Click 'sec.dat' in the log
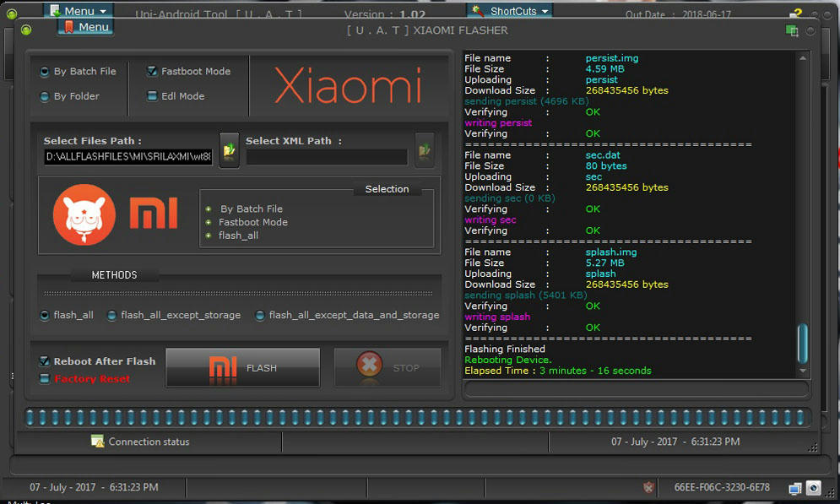 click(x=603, y=155)
